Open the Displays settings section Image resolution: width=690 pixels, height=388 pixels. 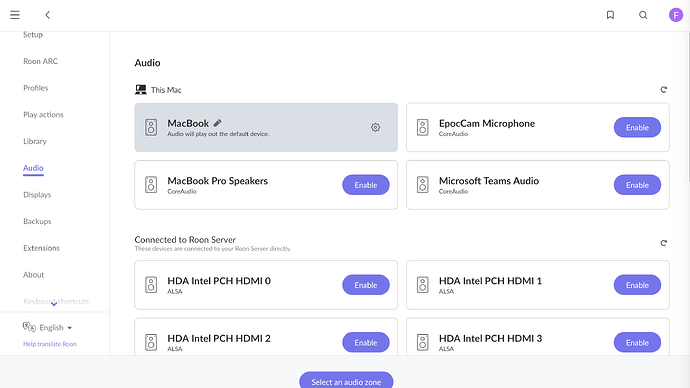pos(37,194)
